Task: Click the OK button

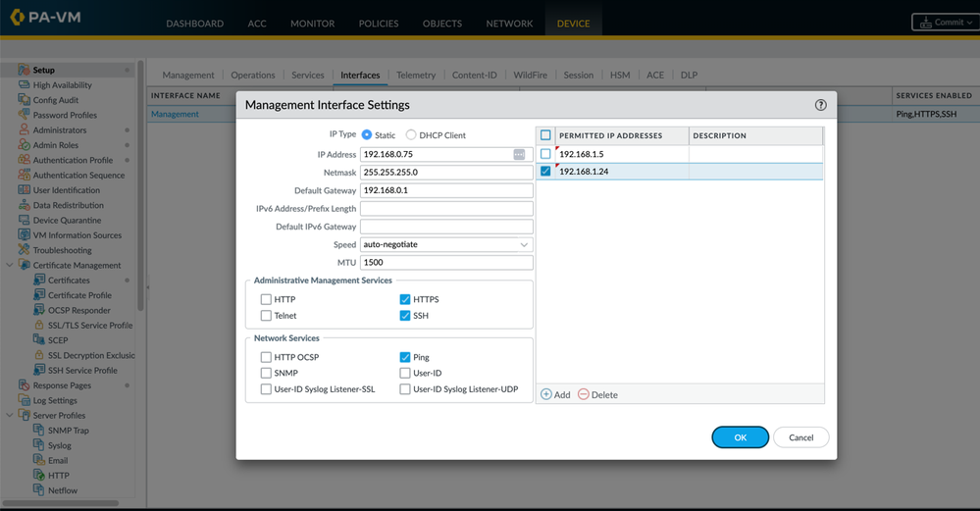Action: tap(740, 437)
